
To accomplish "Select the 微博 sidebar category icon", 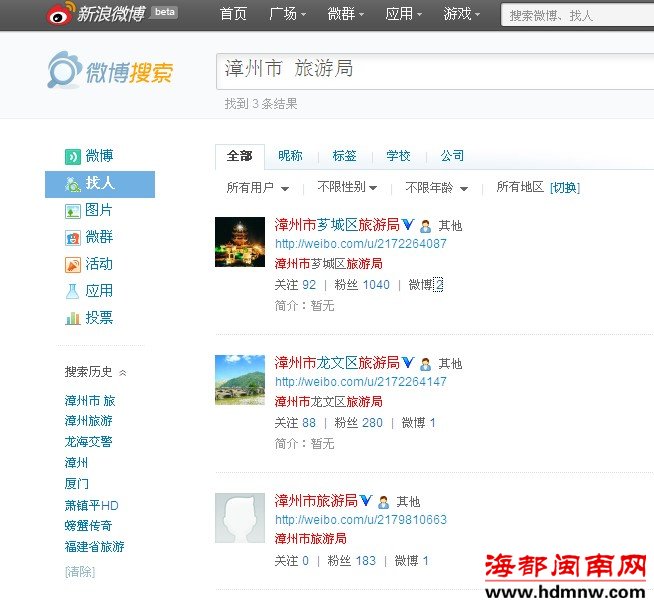I will (73, 157).
